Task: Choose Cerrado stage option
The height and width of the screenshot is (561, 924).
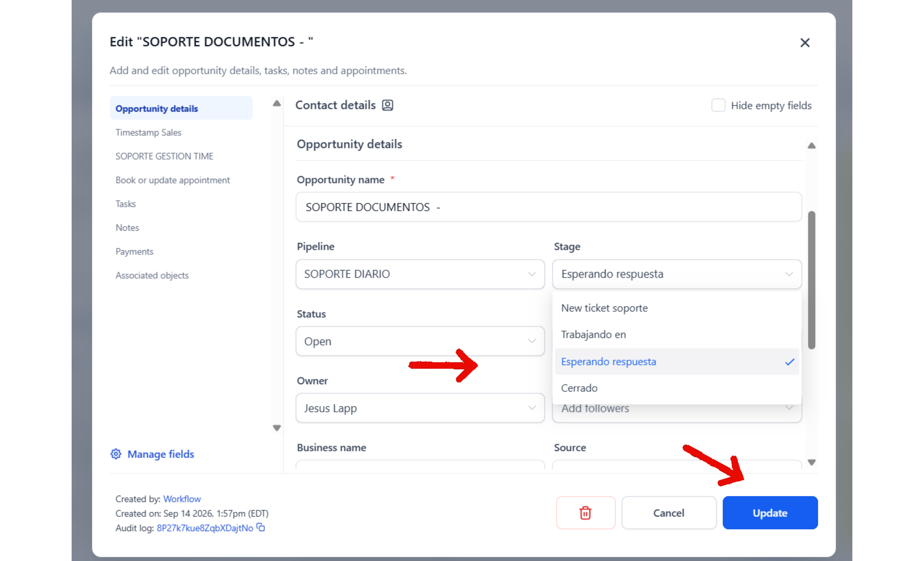Action: click(677, 388)
